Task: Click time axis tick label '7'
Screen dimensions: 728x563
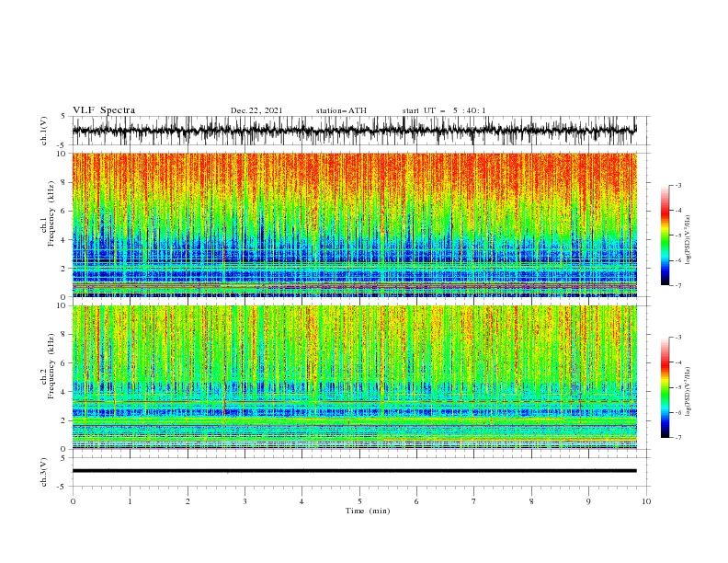Action: coord(474,501)
